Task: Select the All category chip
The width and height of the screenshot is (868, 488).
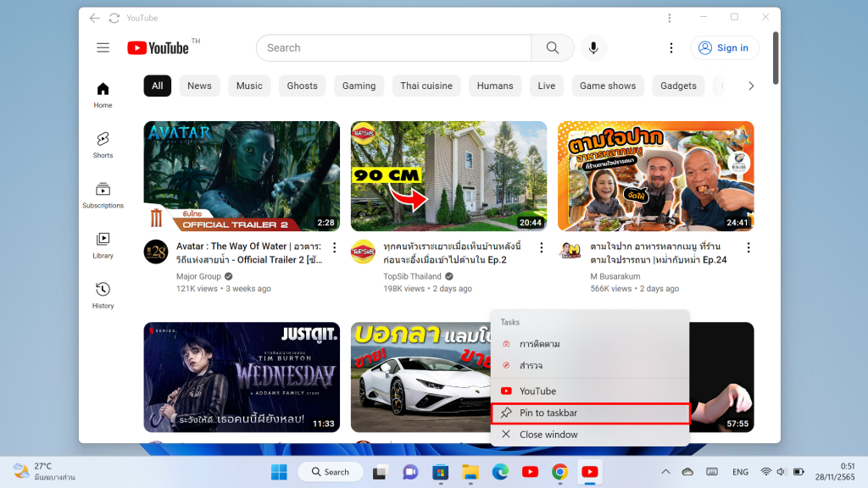Action: (157, 86)
